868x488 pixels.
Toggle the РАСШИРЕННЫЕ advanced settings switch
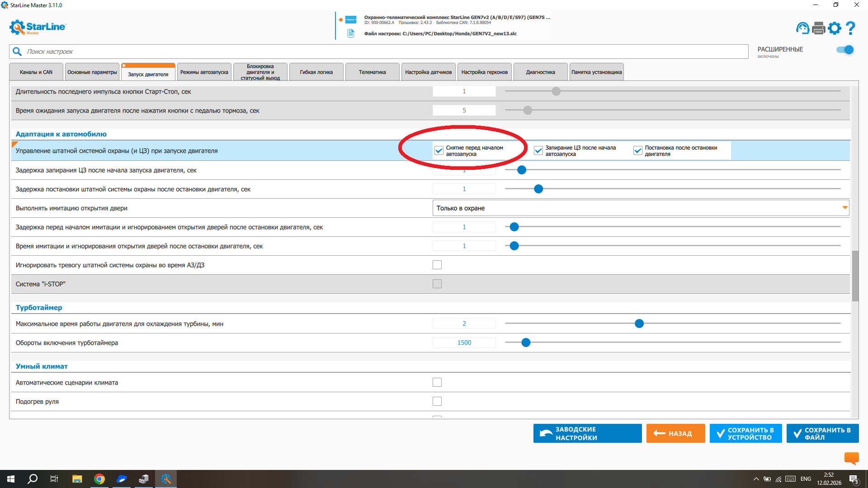(844, 50)
